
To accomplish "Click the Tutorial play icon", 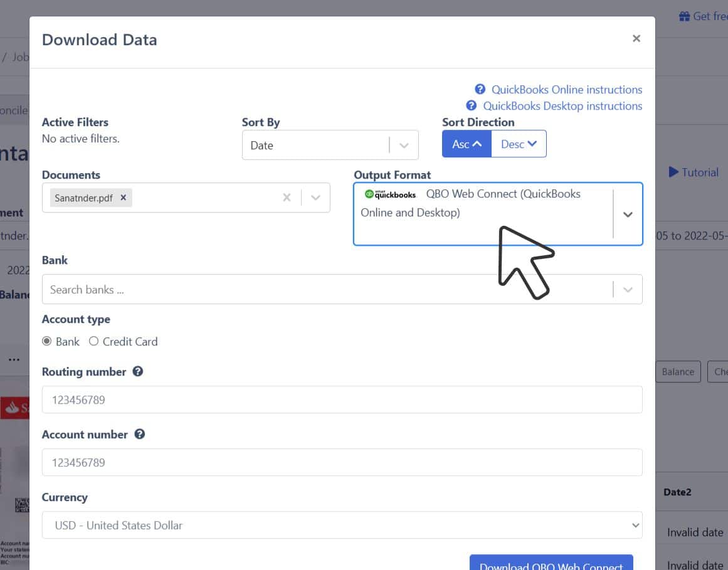I will click(673, 172).
